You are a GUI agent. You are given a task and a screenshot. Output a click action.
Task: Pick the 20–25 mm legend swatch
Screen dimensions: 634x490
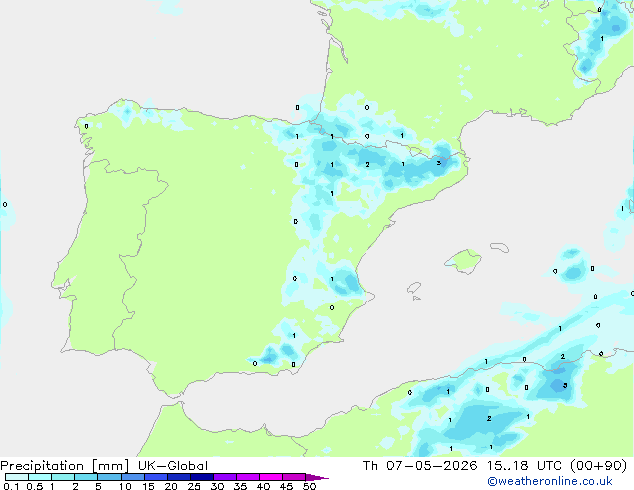coord(178,477)
